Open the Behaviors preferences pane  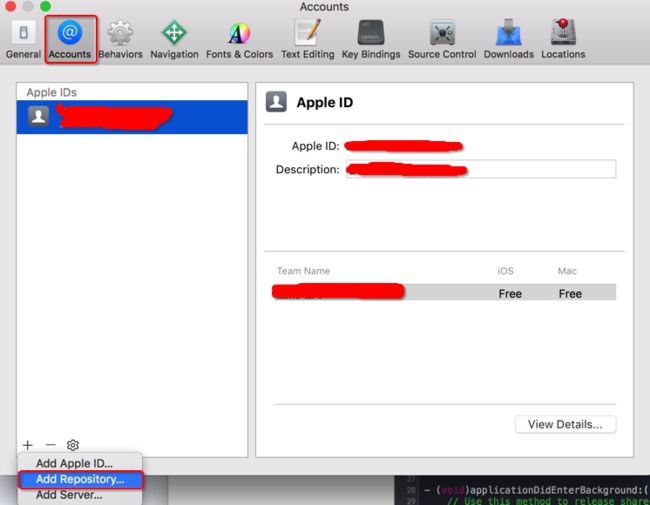tap(120, 40)
